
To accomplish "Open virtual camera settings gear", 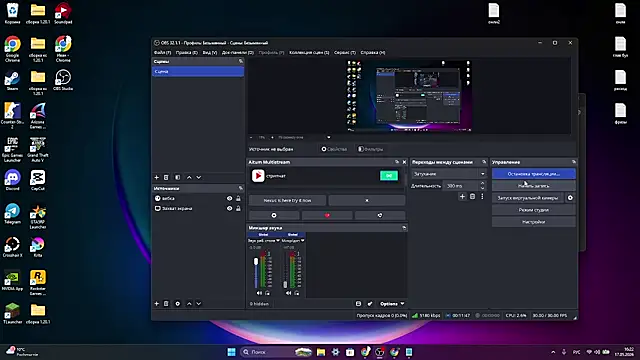I will (570, 198).
